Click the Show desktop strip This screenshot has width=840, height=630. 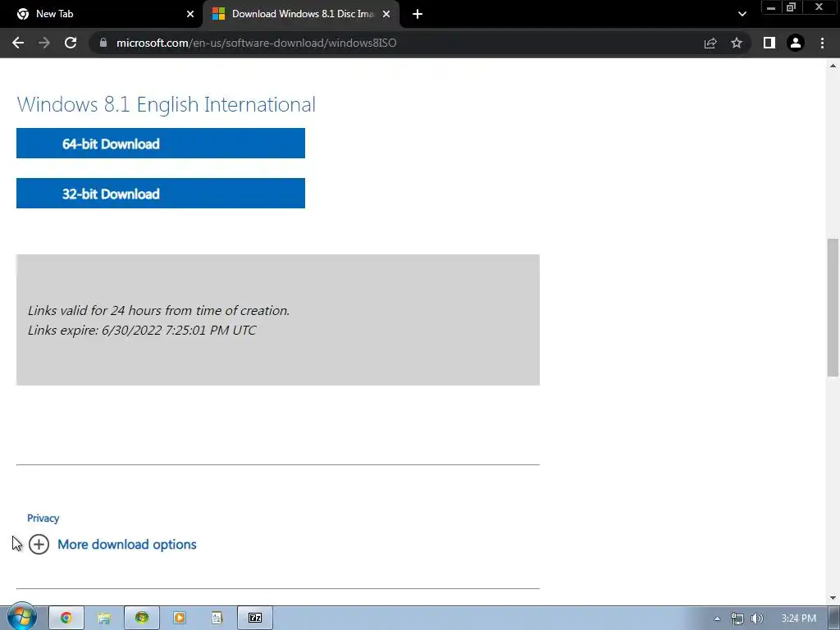(834, 619)
